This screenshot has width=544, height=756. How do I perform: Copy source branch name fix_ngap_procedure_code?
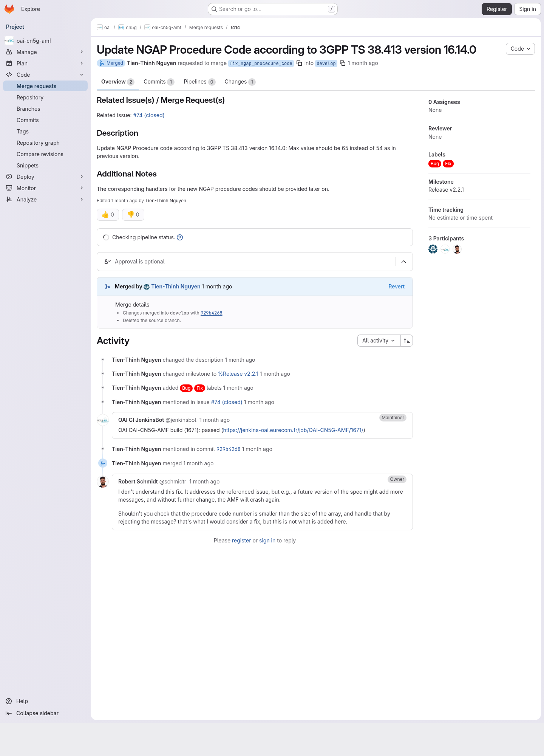pyautogui.click(x=299, y=63)
